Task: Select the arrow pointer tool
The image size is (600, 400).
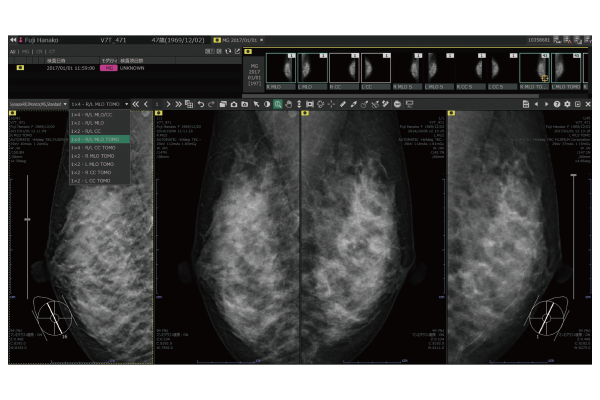Action: coord(255,104)
